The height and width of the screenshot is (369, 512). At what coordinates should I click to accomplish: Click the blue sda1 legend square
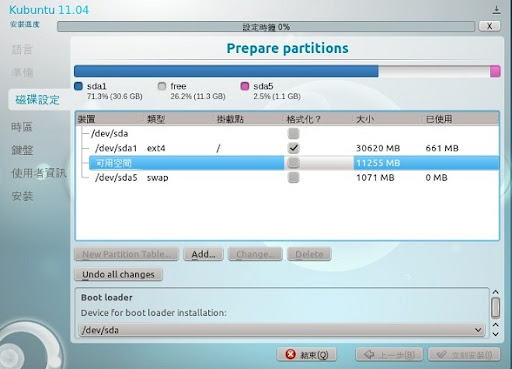coord(78,86)
